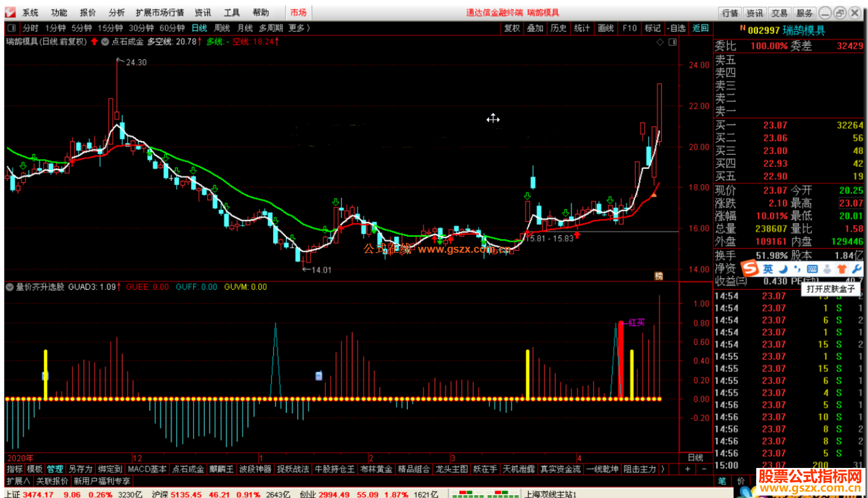Expand the 扩展∧ panel
The width and height of the screenshot is (868, 498).
click(x=19, y=481)
